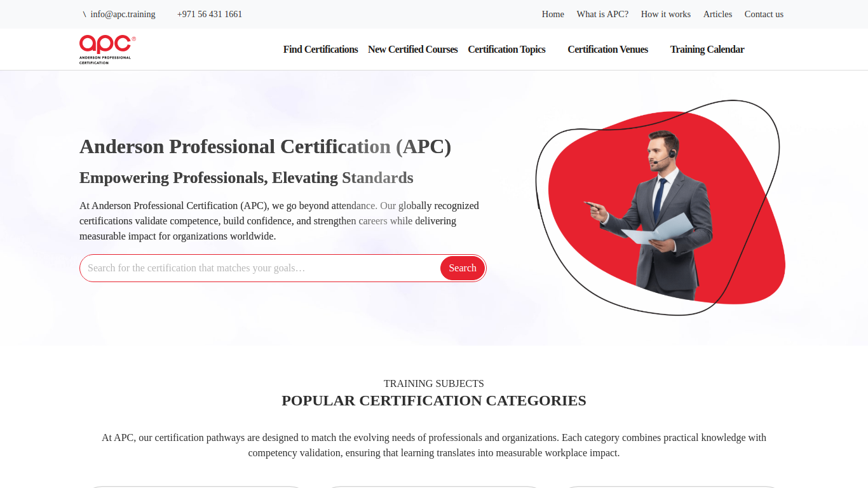Viewport: 868px width, 488px height.
Task: Open the Training Calendar page
Action: (707, 50)
